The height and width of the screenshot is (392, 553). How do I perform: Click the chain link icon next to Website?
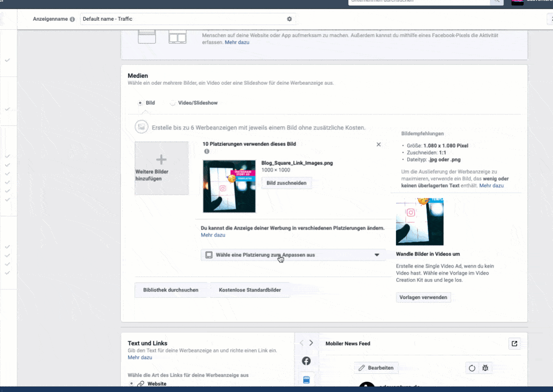click(141, 384)
